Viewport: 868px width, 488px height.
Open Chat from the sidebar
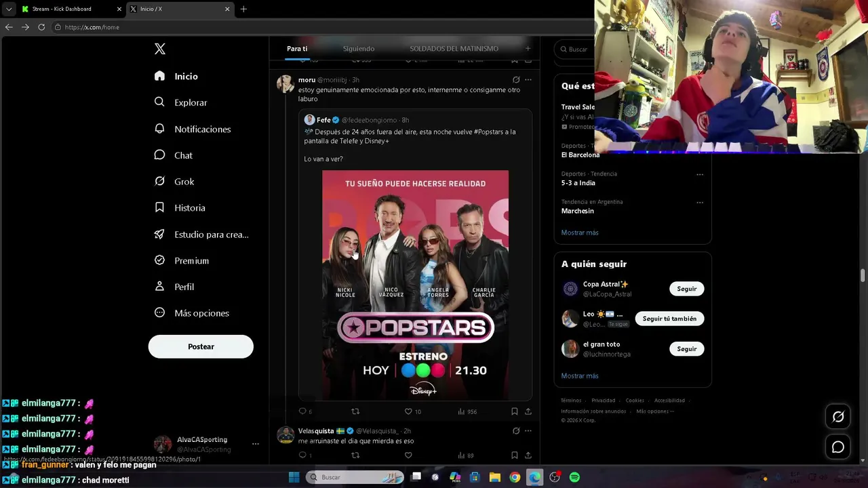pyautogui.click(x=174, y=155)
